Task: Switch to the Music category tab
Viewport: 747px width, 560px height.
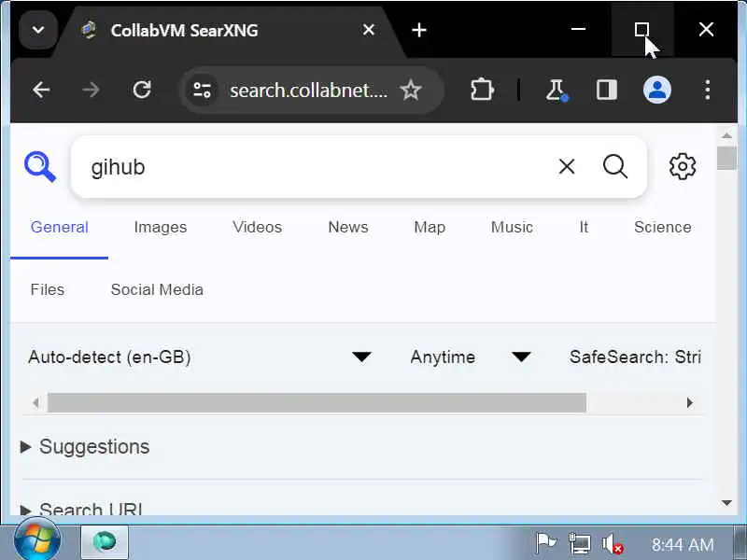Action: [x=512, y=227]
